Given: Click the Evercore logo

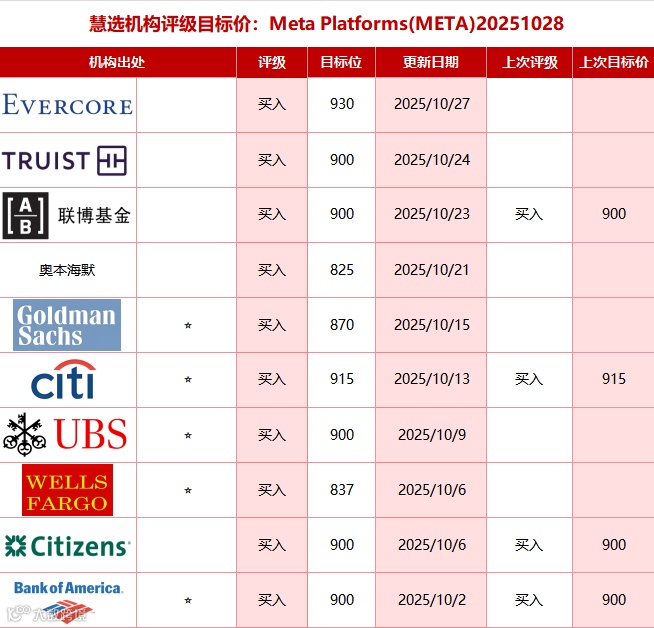Looking at the screenshot, I should pyautogui.click(x=68, y=105).
